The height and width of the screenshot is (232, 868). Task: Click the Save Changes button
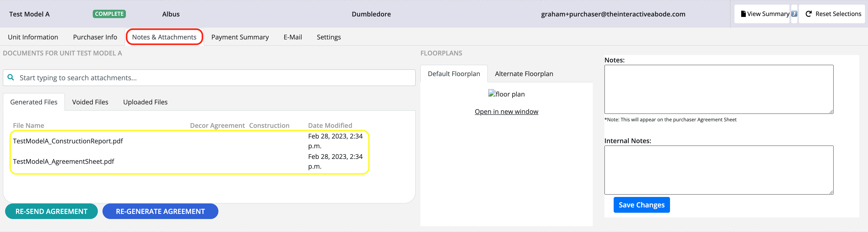coord(641,205)
